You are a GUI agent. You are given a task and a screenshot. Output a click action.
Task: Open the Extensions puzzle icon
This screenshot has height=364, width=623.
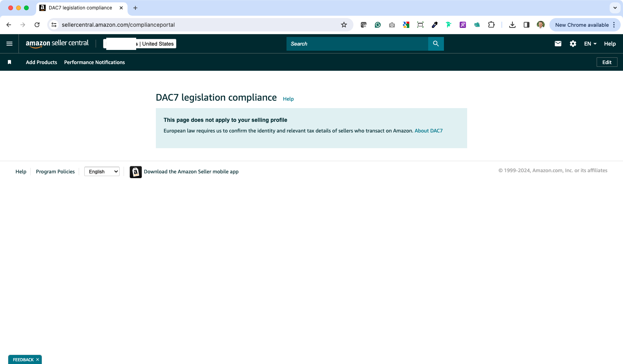pos(491,25)
